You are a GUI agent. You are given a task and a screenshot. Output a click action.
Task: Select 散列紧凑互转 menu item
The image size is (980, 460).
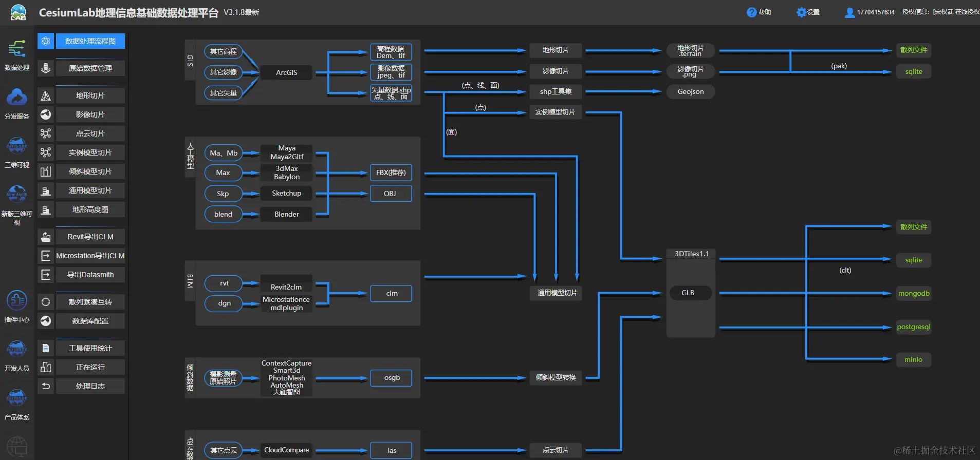pyautogui.click(x=90, y=302)
